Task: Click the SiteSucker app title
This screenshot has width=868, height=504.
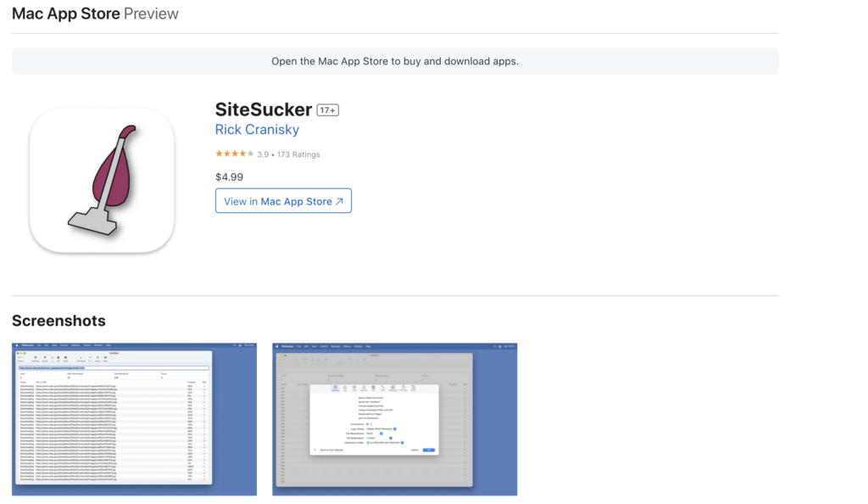Action: click(x=264, y=109)
